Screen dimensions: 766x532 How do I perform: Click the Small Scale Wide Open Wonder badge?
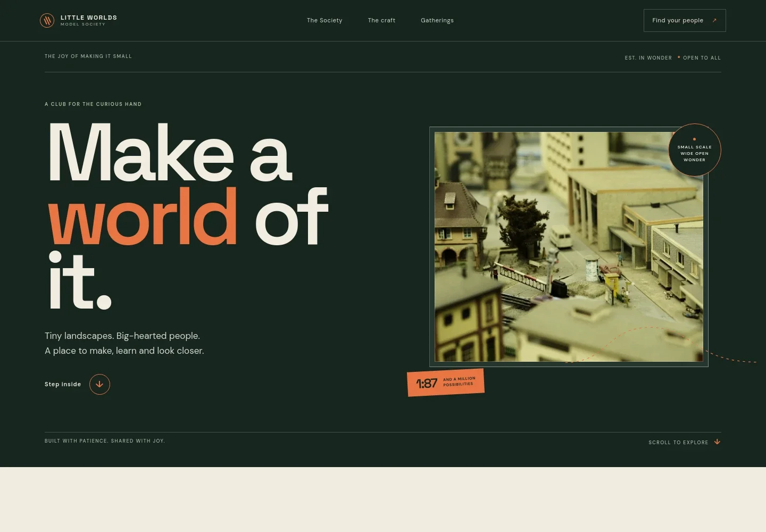[695, 150]
